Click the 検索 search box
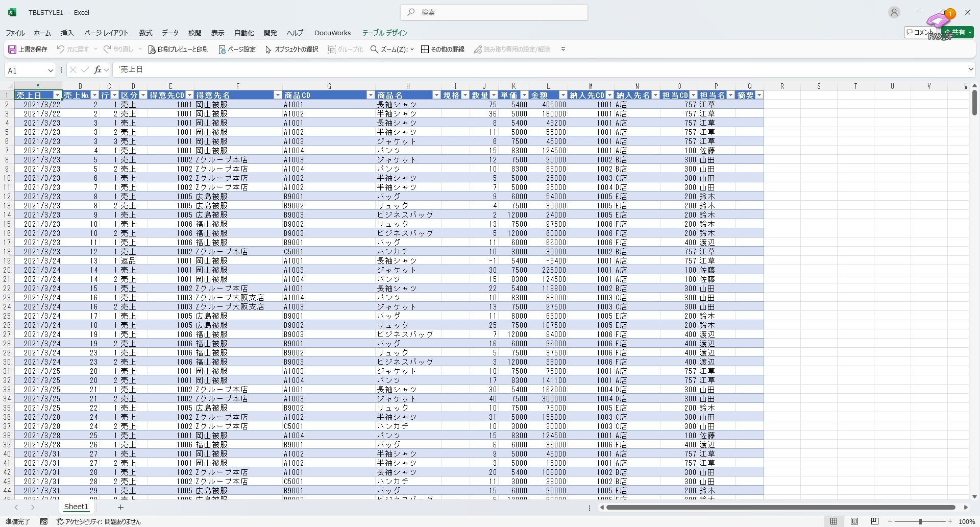This screenshot has height=527, width=980. pyautogui.click(x=494, y=12)
